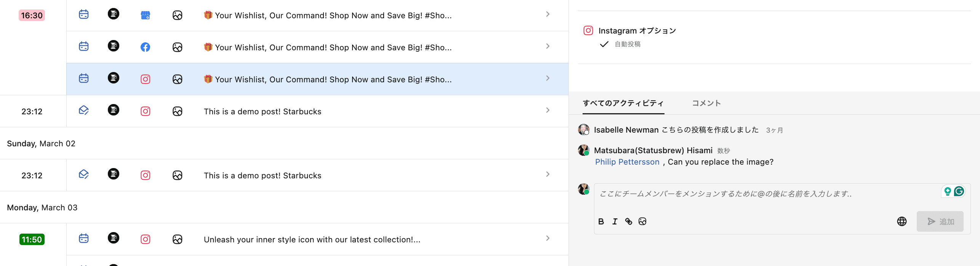Screen dimensions: 980x266
Task: Insert a link using the link icon
Action: tap(628, 221)
